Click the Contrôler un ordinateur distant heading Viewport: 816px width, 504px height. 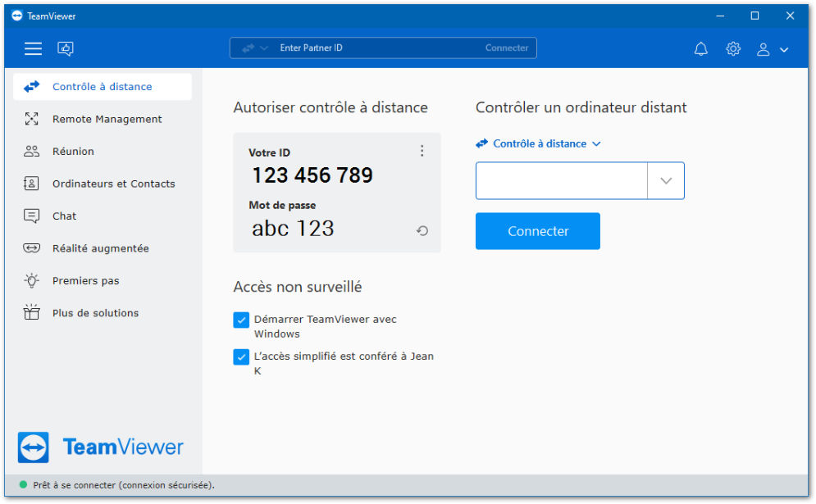point(581,107)
